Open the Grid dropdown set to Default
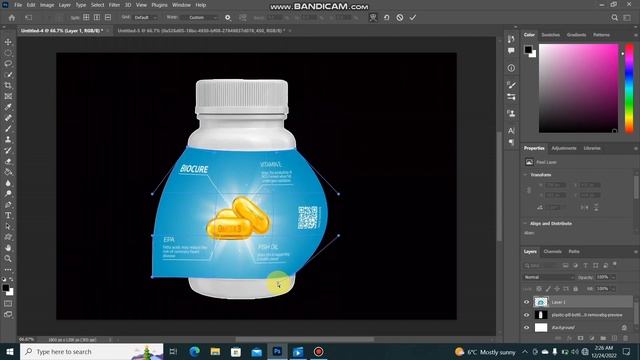The height and width of the screenshot is (360, 640). tap(145, 18)
